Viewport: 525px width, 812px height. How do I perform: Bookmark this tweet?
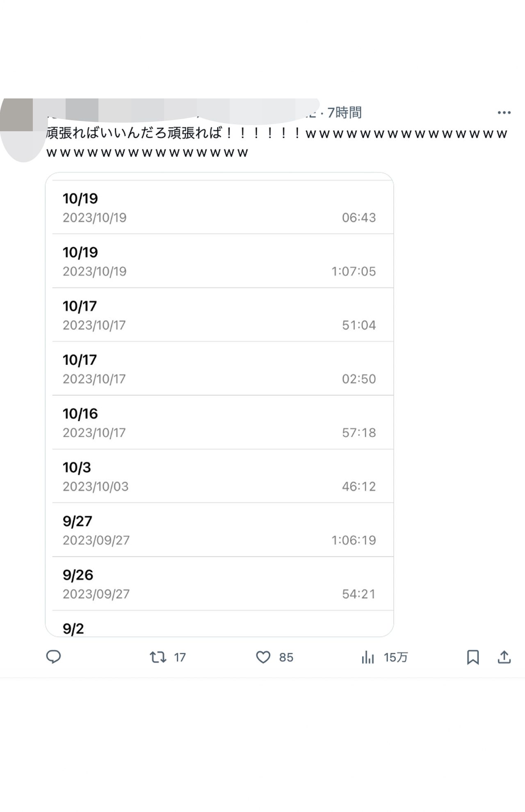tap(472, 657)
